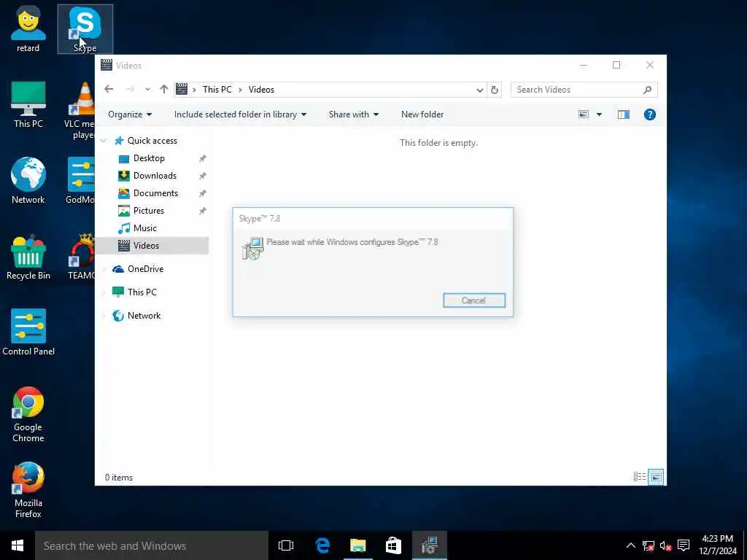Open the view options dropdown arrow

[599, 114]
